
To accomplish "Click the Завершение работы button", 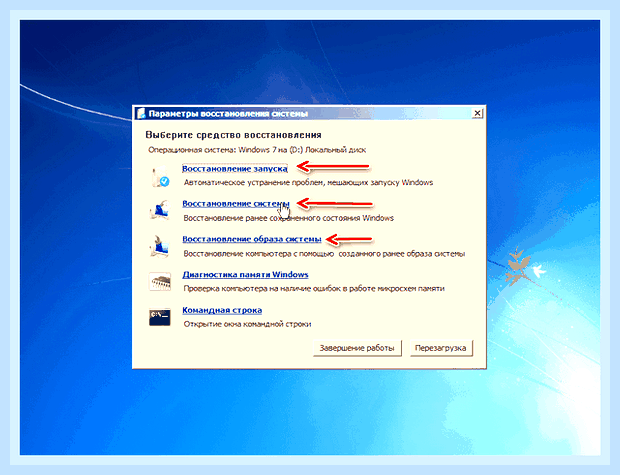I will [357, 348].
